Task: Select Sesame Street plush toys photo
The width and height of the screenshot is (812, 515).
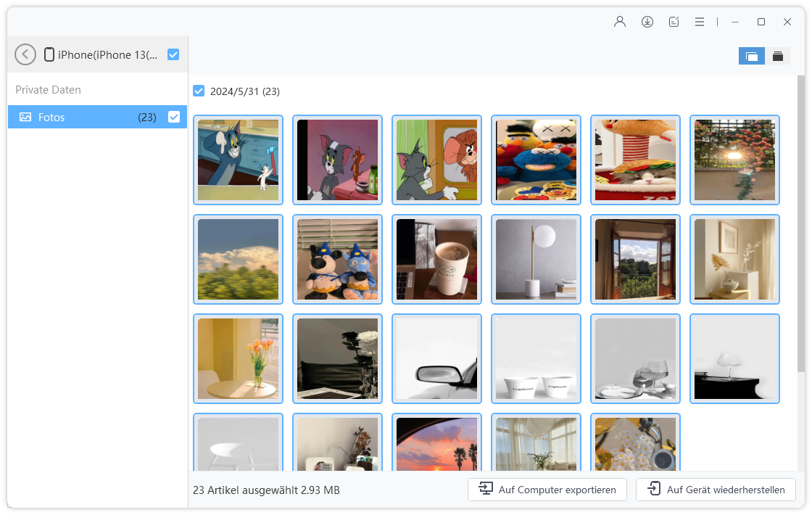Action: click(x=536, y=160)
